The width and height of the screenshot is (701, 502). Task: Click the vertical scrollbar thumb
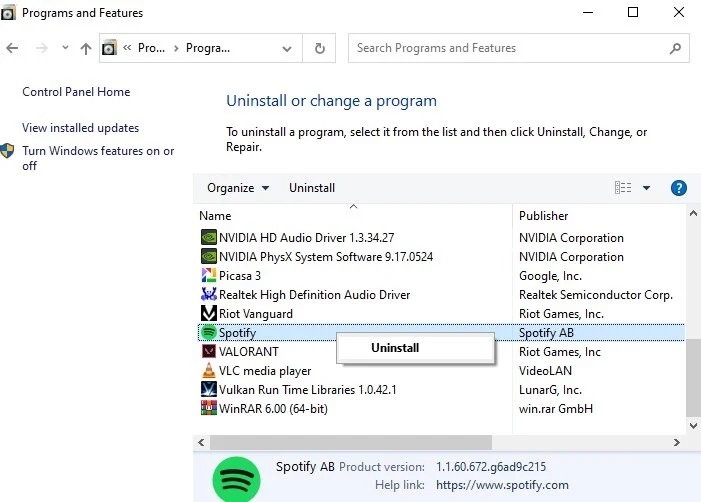coord(693,378)
